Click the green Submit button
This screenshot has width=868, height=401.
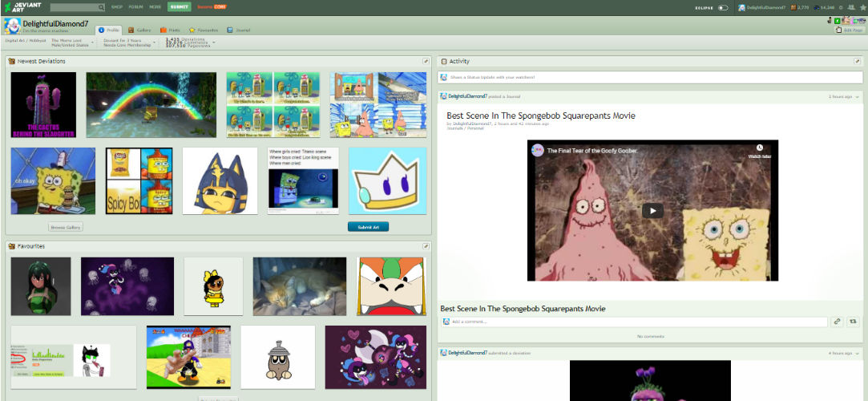point(180,7)
